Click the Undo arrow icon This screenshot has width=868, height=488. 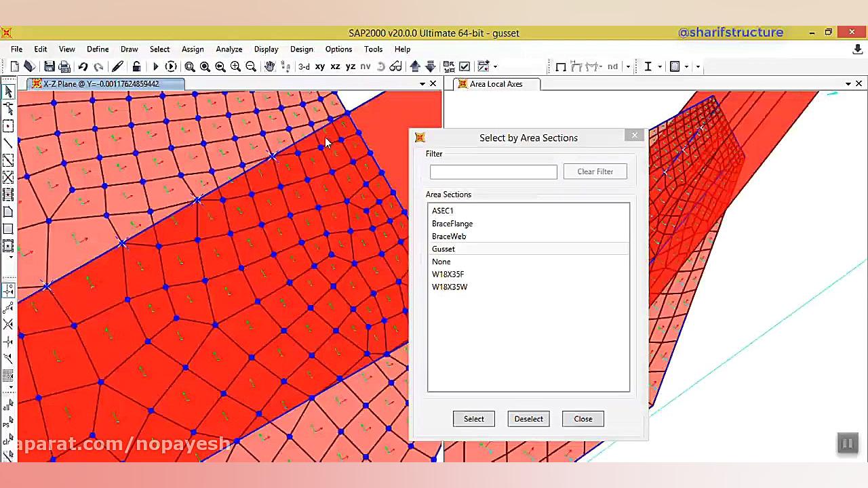point(83,66)
